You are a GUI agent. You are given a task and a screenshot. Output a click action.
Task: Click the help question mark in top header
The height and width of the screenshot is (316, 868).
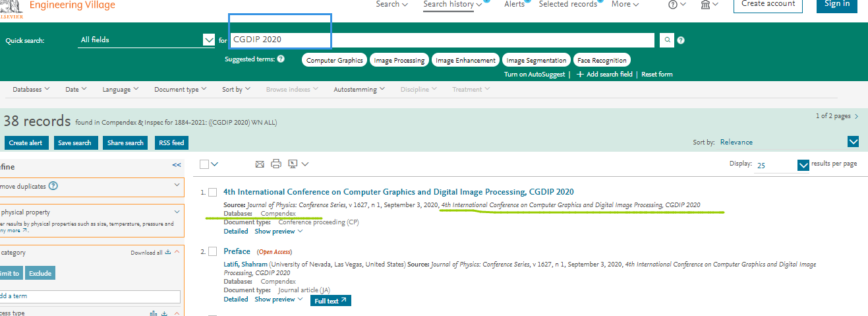coord(673,5)
